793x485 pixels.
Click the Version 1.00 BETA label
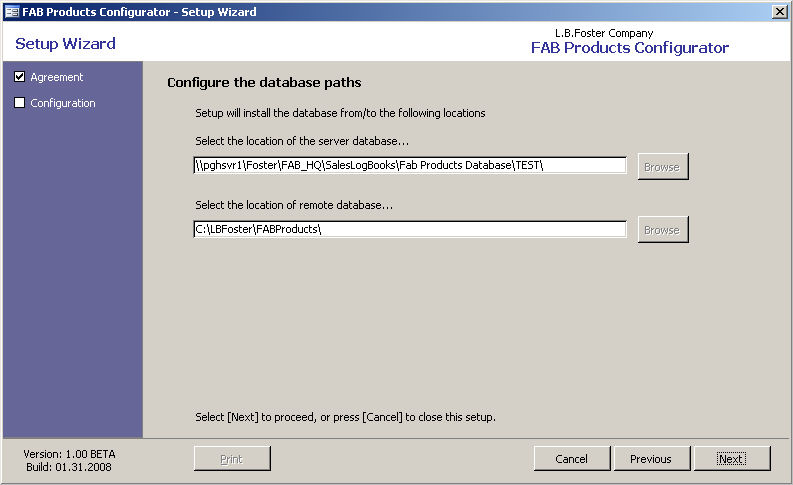click(69, 454)
